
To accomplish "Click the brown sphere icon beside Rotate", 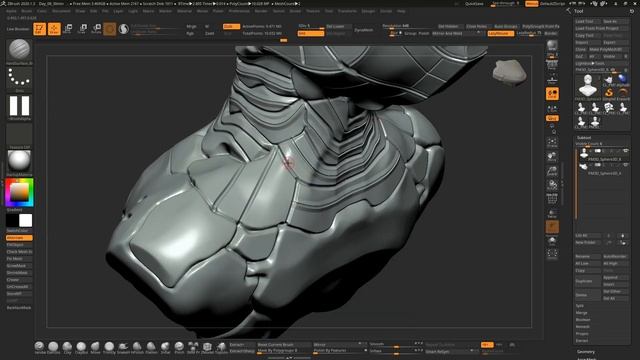I will (109, 29).
